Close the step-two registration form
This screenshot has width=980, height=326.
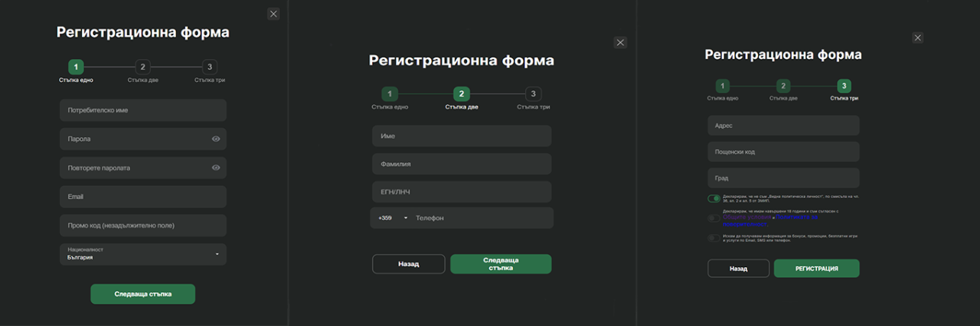click(620, 43)
